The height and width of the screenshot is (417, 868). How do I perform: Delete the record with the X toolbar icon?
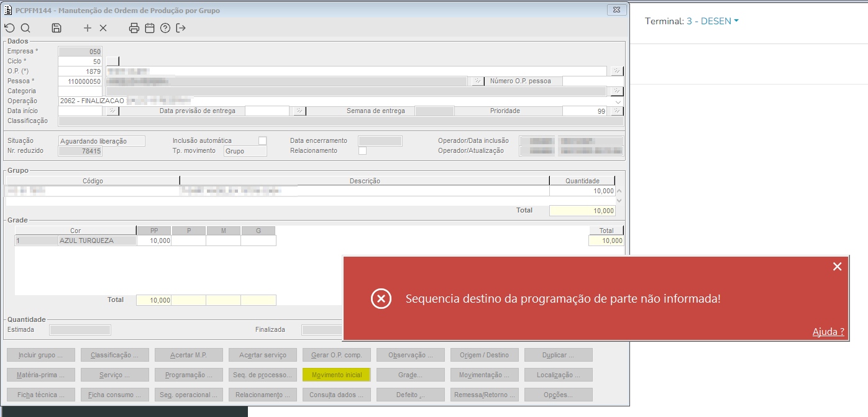103,28
